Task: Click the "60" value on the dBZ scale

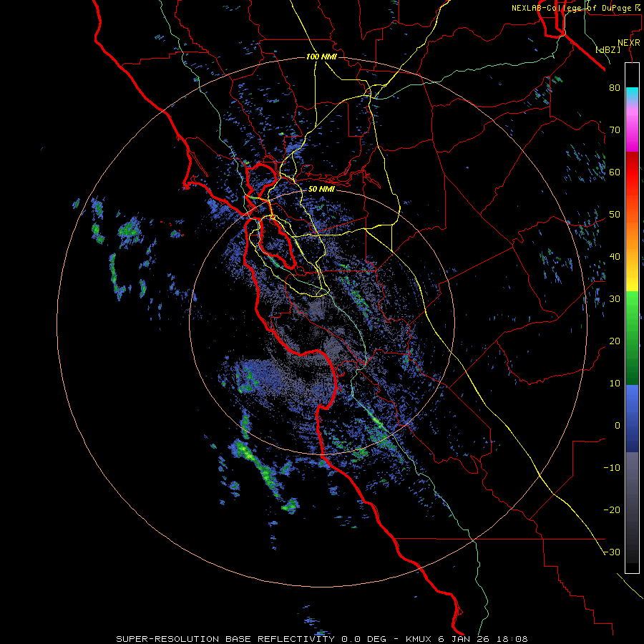Action: (615, 172)
